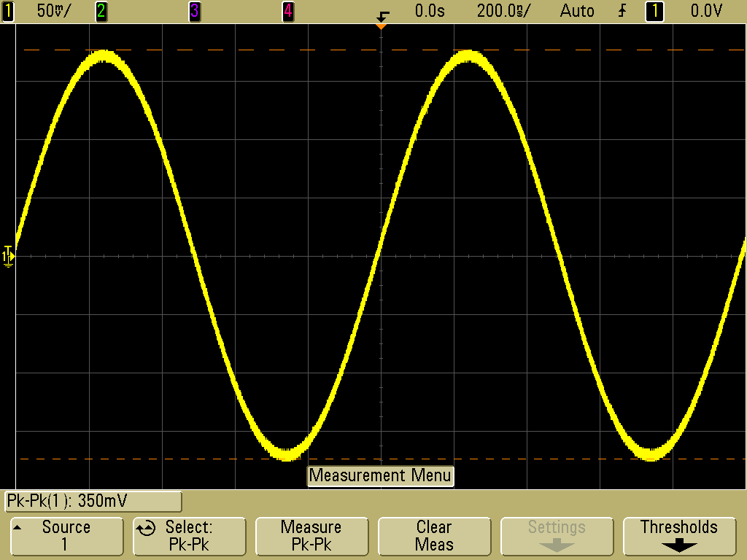Open the Measurement Menu label
The image size is (747, 560).
point(381,475)
